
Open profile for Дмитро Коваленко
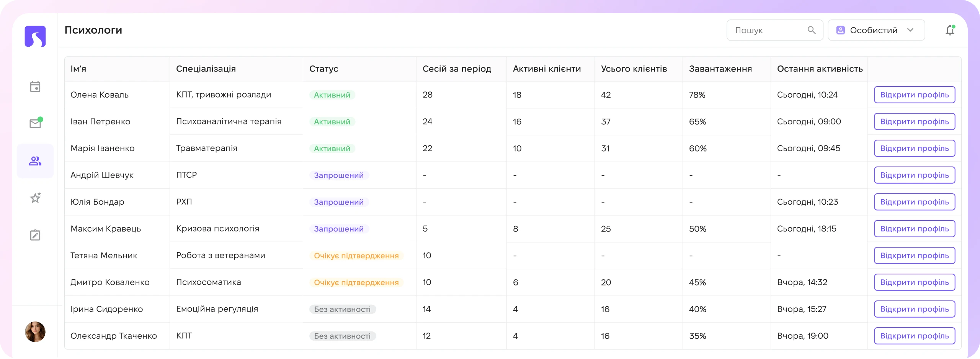click(x=915, y=282)
